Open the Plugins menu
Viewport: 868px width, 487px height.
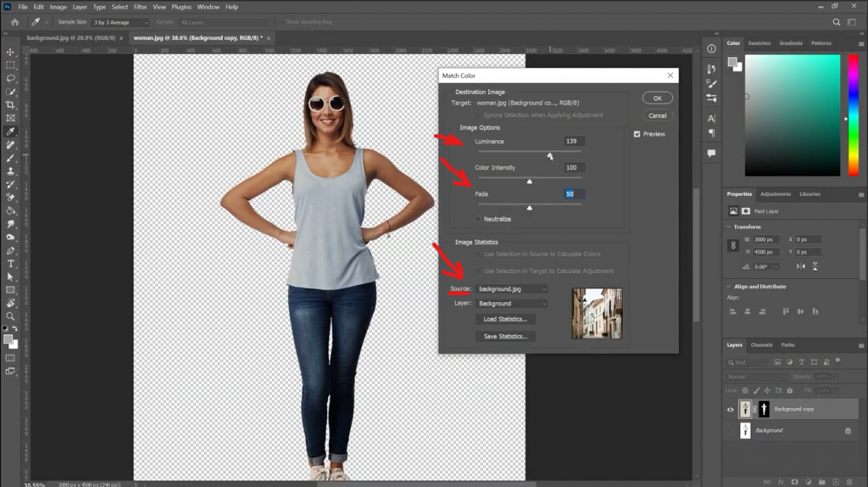[x=181, y=7]
